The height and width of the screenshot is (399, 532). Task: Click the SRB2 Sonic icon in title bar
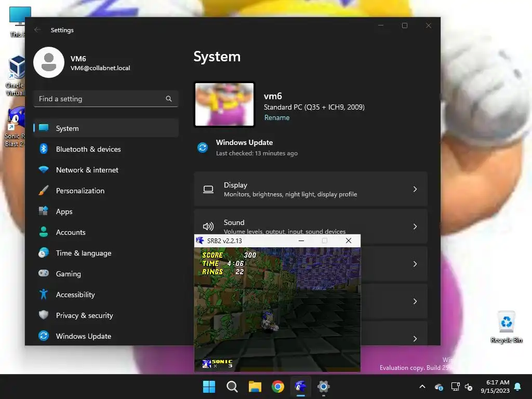click(x=200, y=241)
